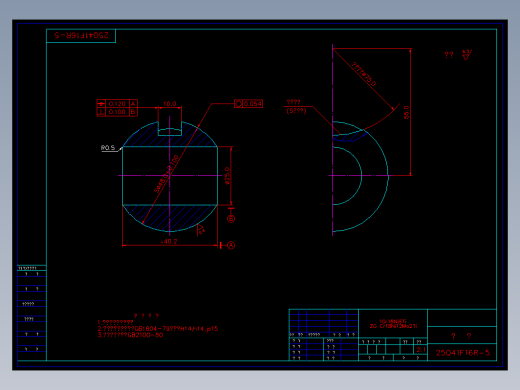Select the S⌀48.0 sphere diameter dimension
The width and height of the screenshot is (520, 390).
click(166, 174)
